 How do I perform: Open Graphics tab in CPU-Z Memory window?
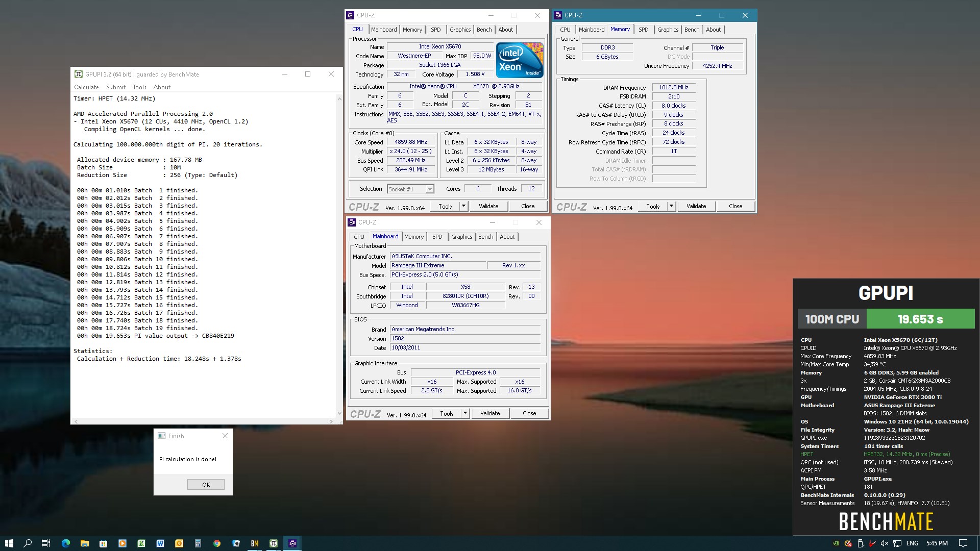pyautogui.click(x=668, y=30)
